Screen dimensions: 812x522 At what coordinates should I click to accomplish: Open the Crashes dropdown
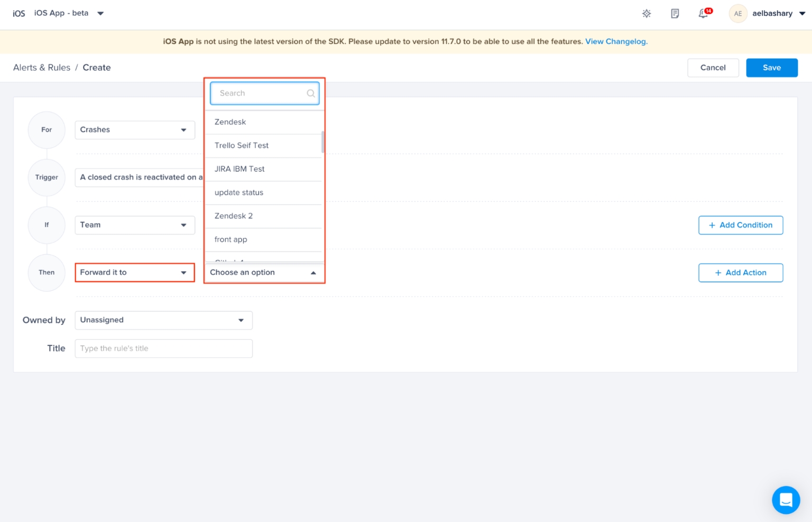(135, 130)
